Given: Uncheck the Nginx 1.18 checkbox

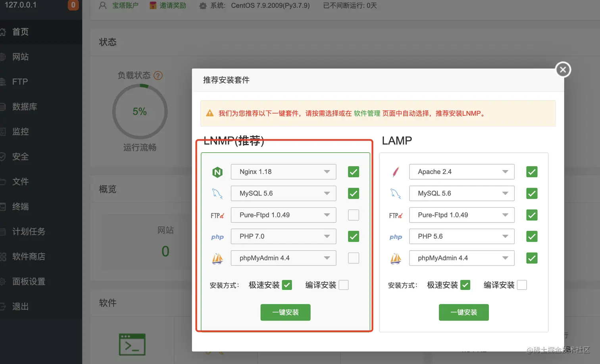Looking at the screenshot, I should click(353, 172).
